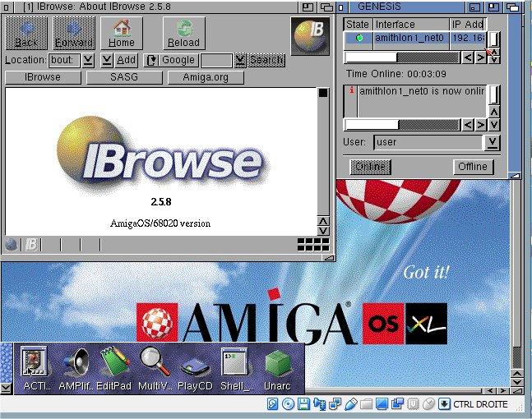The image size is (532, 419).
Task: Add current page to bookmarks
Action: [126, 60]
